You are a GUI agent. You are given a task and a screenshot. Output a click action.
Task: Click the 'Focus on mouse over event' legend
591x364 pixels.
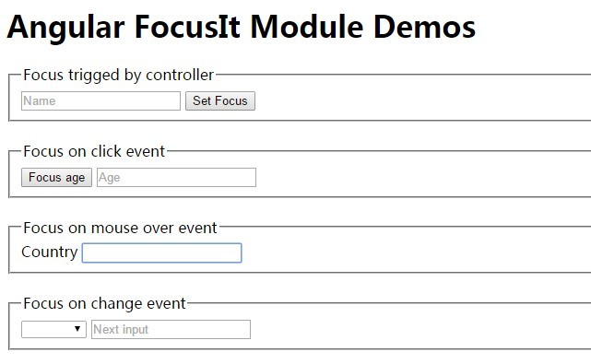(x=120, y=228)
